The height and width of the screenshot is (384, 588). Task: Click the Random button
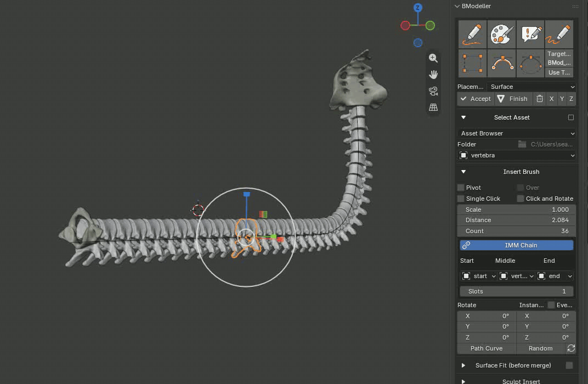click(540, 348)
